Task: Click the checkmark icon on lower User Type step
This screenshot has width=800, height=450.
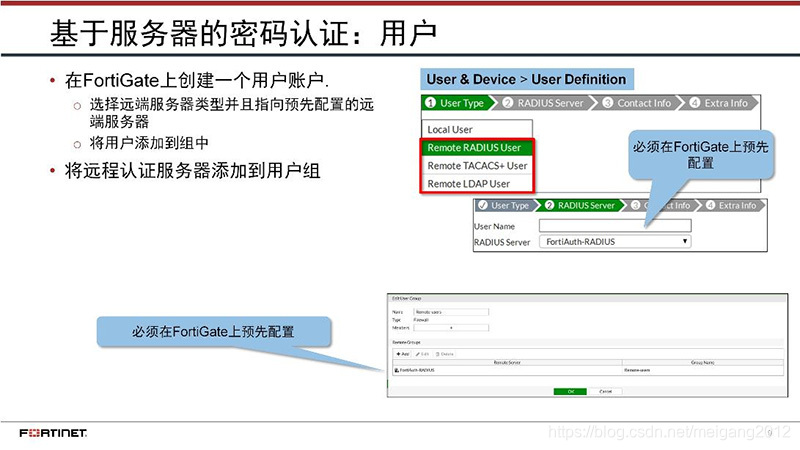Action: tap(483, 205)
